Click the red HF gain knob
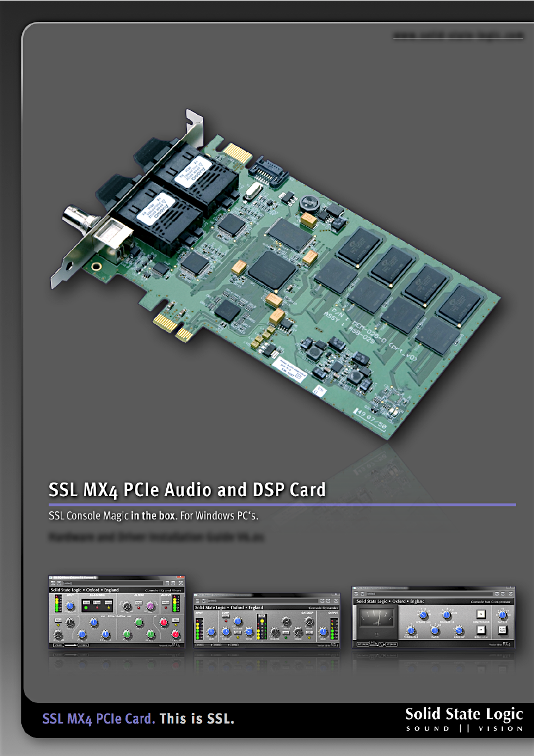The height and width of the screenshot is (756, 534). point(163,622)
